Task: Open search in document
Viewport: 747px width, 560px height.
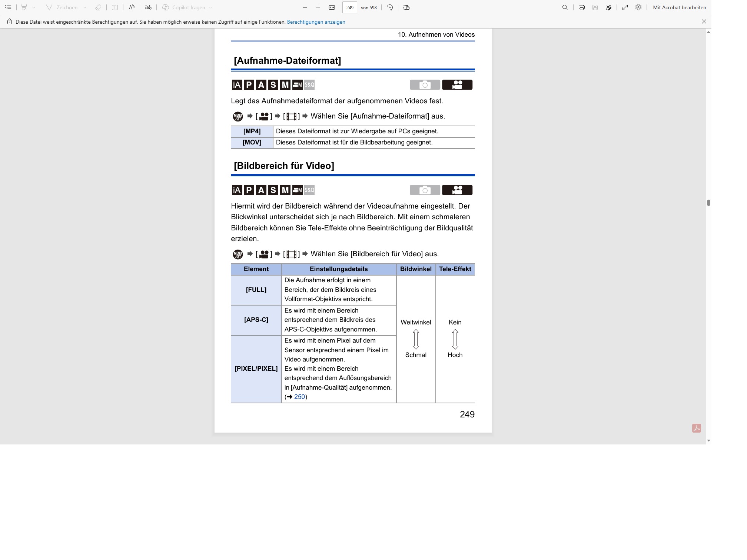Action: (565, 7)
